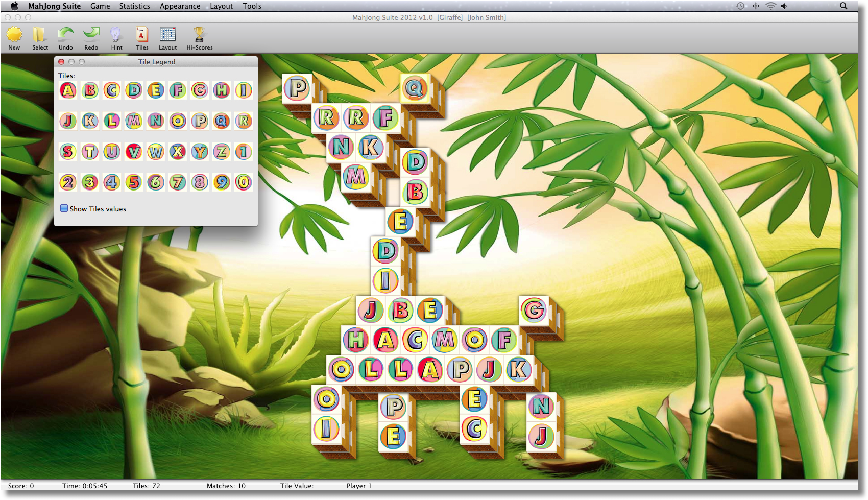Screen dimensions: 868x500
Task: Redo the undone move
Action: pos(91,37)
